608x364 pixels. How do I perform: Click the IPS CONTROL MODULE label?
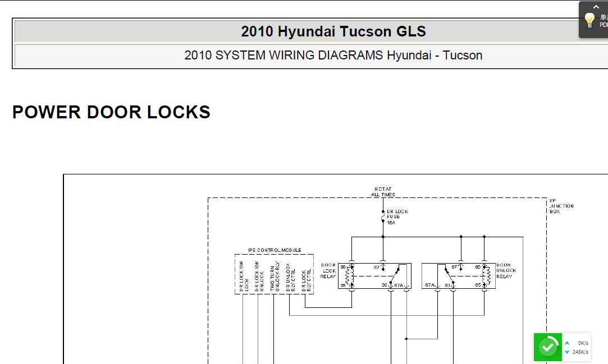pos(275,250)
